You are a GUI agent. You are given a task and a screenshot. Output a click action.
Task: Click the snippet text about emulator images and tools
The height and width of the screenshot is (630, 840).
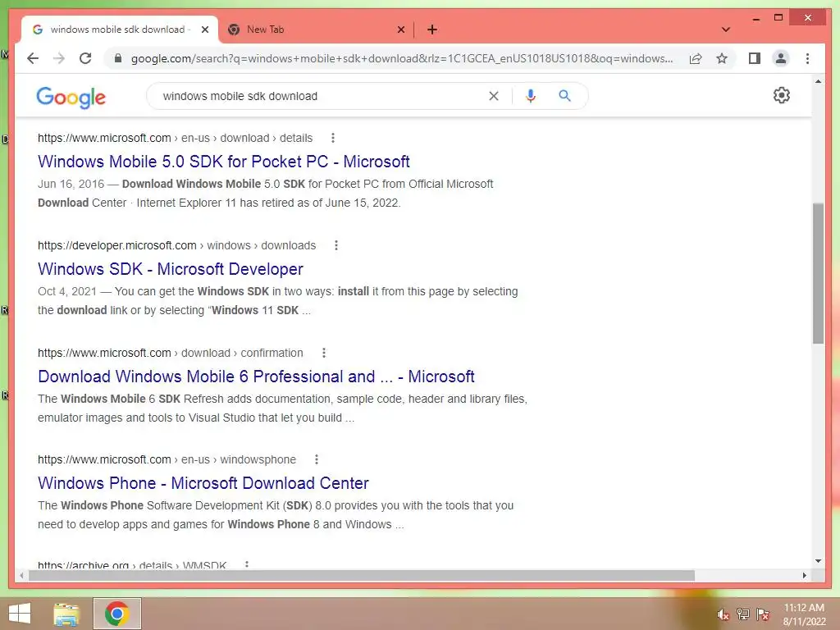click(x=195, y=418)
